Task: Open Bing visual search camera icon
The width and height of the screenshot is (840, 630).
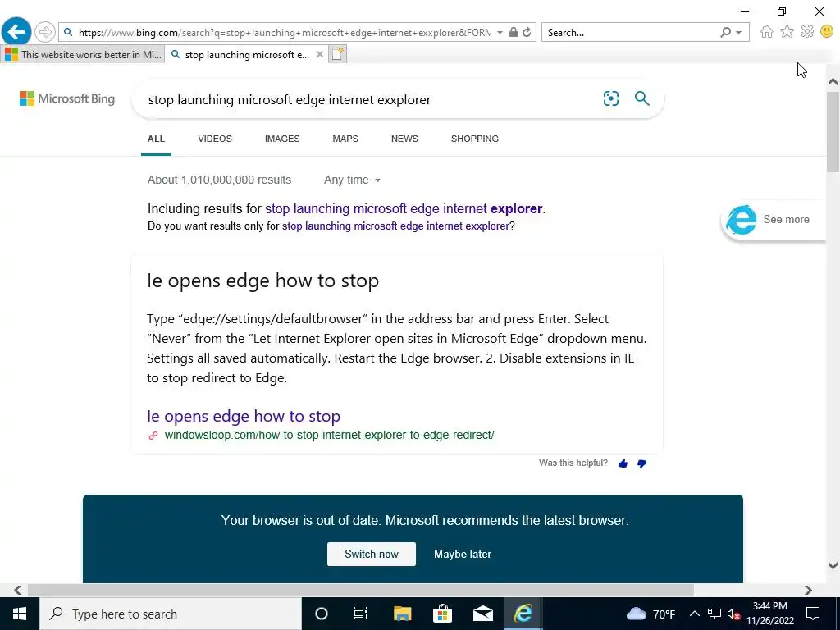Action: (610, 98)
